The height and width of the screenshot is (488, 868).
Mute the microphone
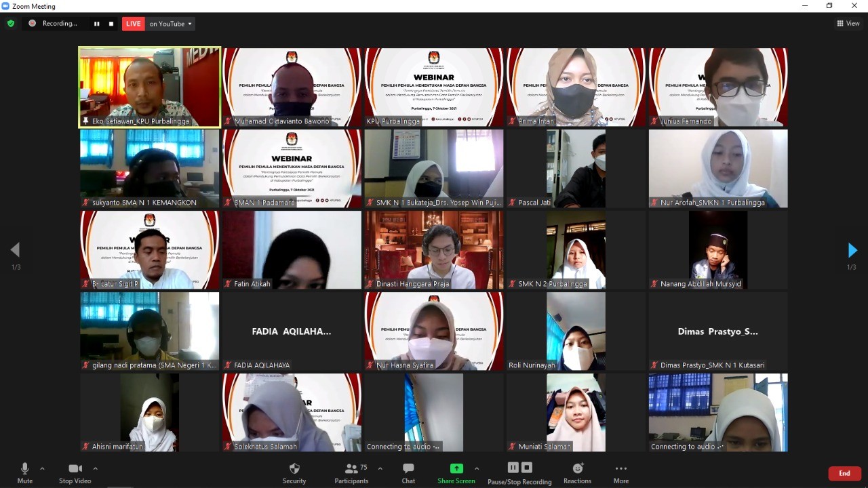25,469
